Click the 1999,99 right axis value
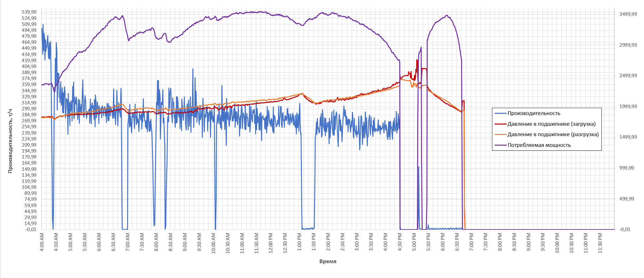The height and width of the screenshot is (278, 644). [x=628, y=107]
